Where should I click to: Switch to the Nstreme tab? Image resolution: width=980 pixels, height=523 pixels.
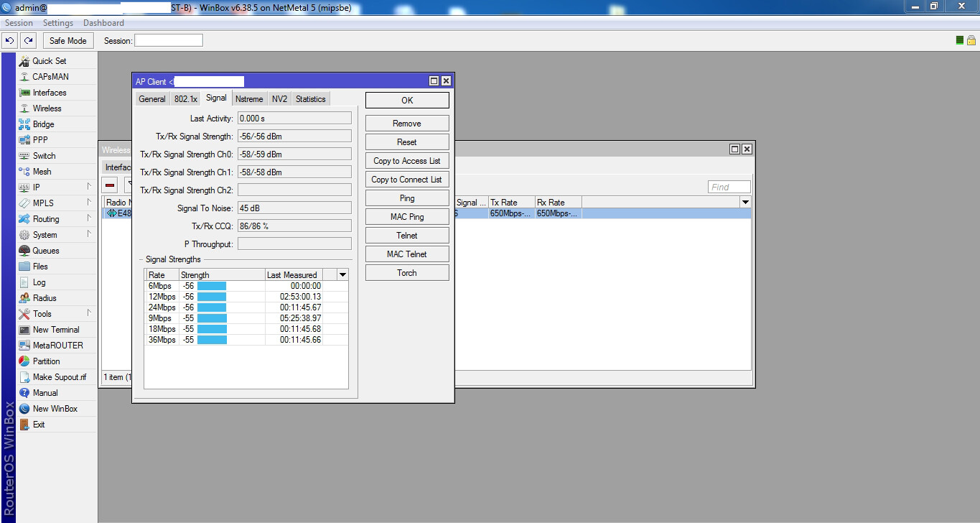click(249, 99)
